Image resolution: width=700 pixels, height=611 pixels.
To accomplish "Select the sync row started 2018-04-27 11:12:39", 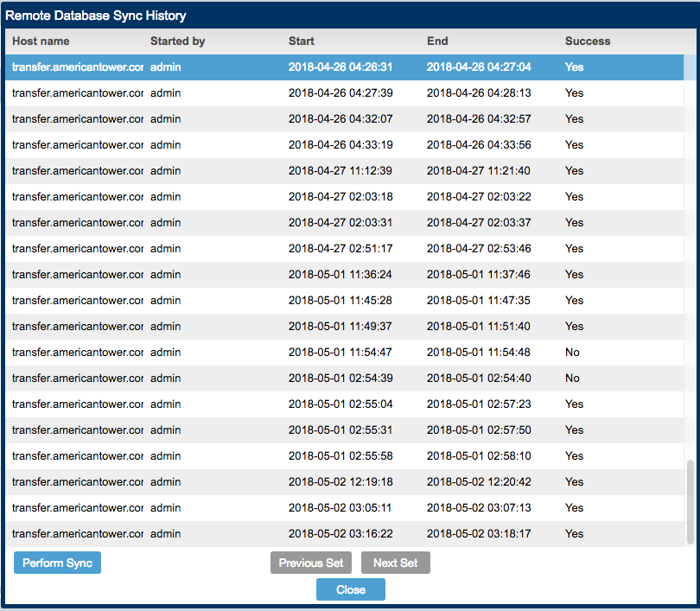I will click(340, 171).
